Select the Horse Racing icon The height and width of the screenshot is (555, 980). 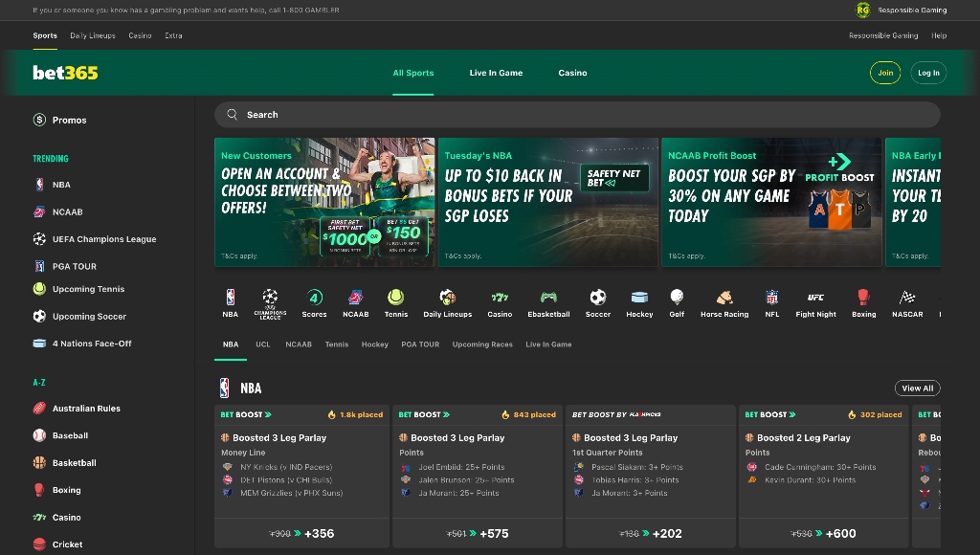click(724, 298)
